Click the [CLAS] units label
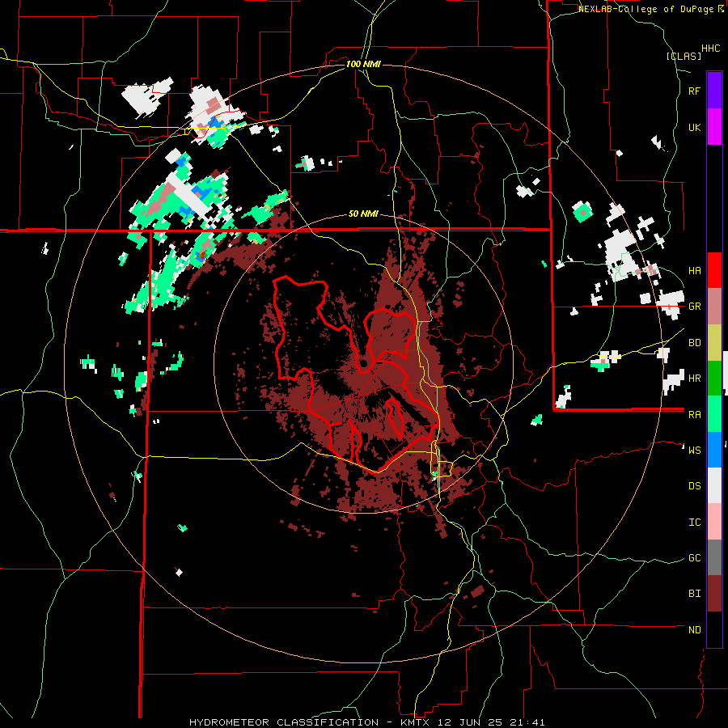This screenshot has height=728, width=728. click(x=684, y=56)
